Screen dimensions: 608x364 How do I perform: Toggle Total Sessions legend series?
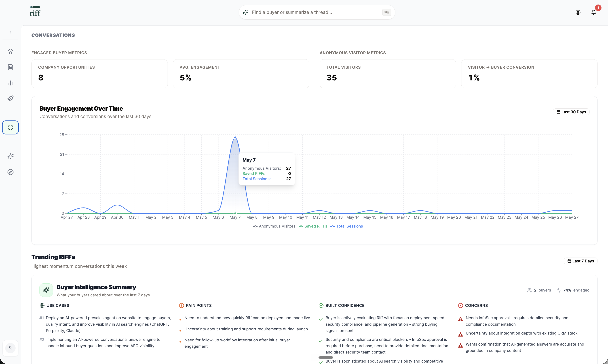pos(347,226)
